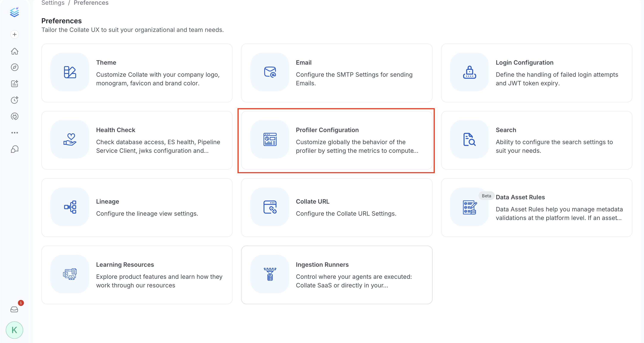
Task: Click 'Configure the Collate URL Settings.' description
Action: pos(346,214)
